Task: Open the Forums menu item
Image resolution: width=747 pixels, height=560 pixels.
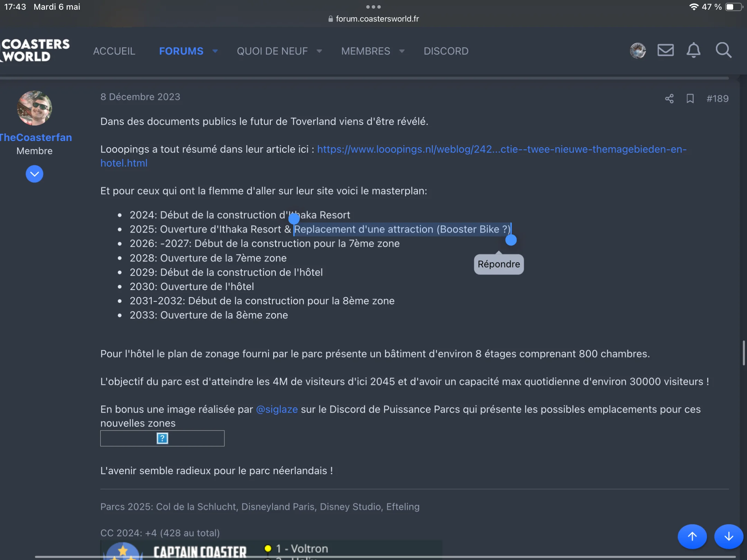Action: (181, 51)
